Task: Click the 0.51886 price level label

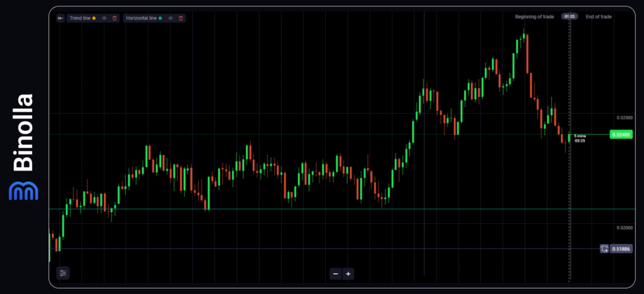Action: (623, 249)
